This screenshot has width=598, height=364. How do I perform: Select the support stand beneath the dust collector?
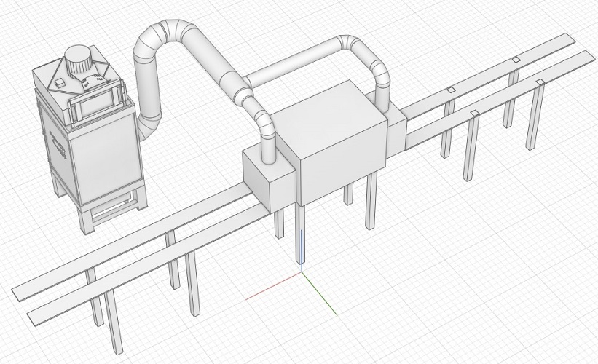111,212
